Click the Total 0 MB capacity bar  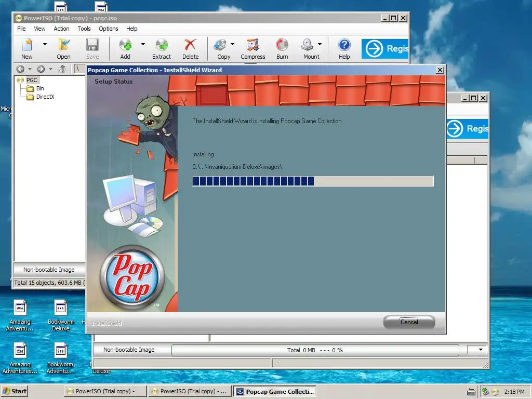(315, 350)
